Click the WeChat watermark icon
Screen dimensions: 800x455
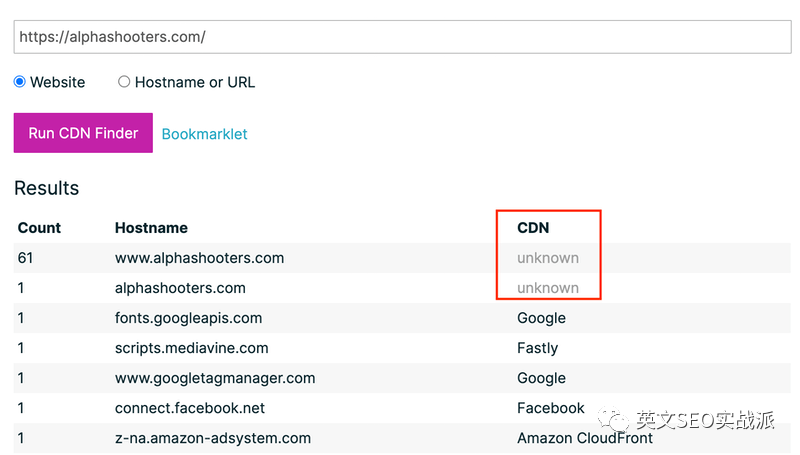tap(613, 420)
